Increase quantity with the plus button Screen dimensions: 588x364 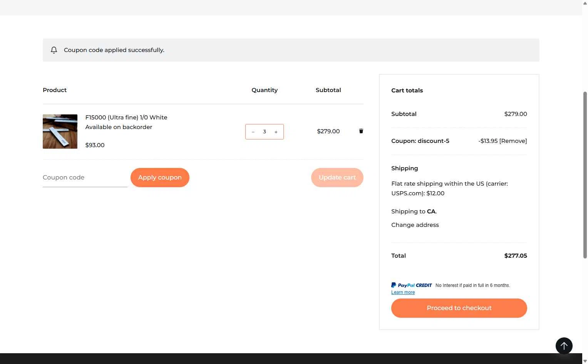click(276, 132)
